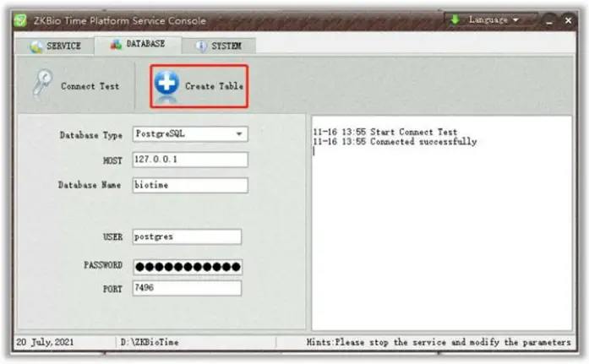Click the PORT field showing 7496

[187, 288]
